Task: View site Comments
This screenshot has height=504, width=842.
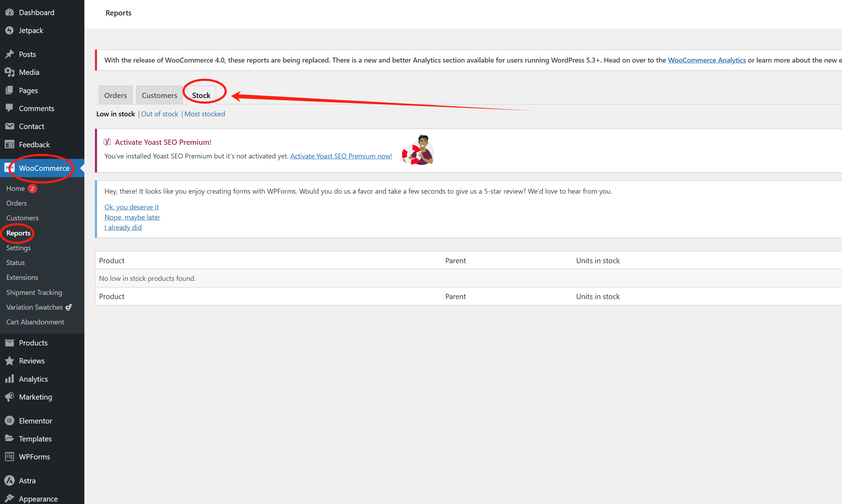Action: pyautogui.click(x=37, y=108)
